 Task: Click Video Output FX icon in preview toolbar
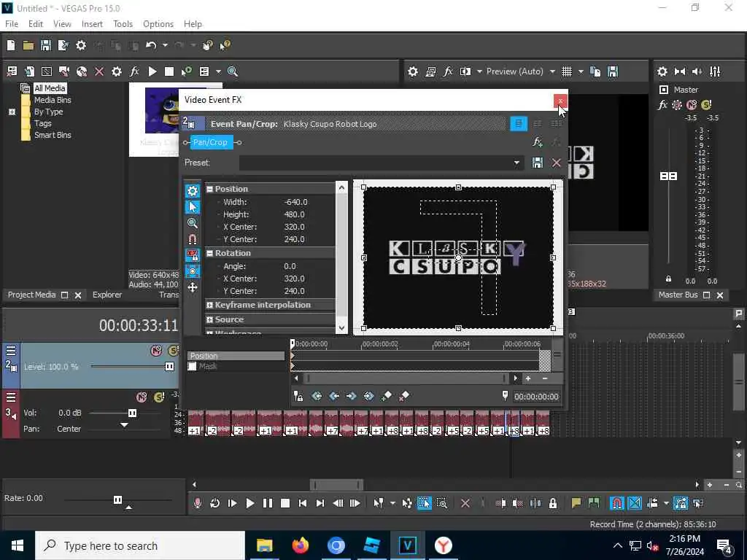coord(448,71)
